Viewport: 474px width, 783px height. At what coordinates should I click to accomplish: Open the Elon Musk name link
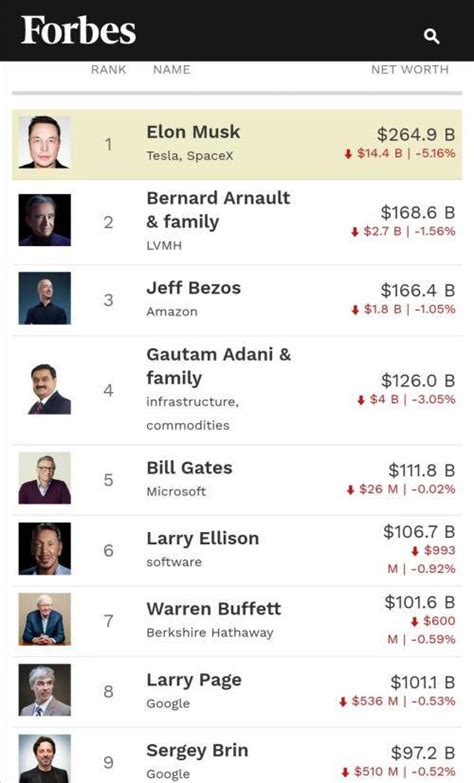click(193, 132)
